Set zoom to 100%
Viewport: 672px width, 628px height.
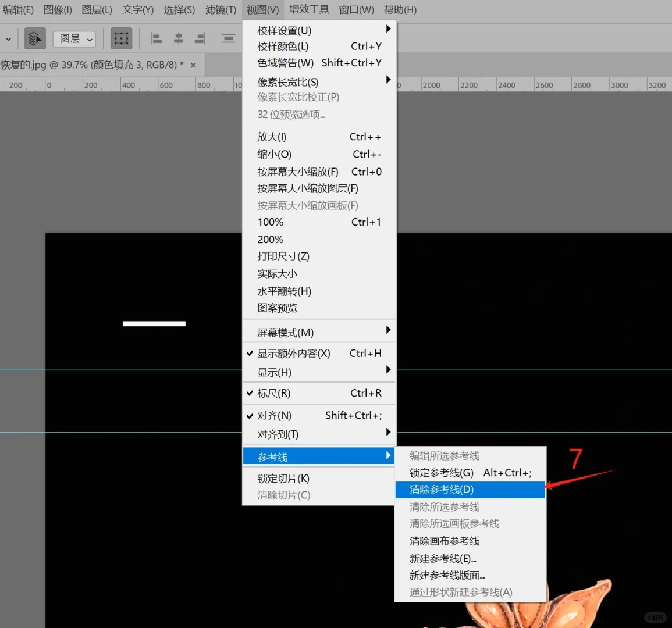pos(319,222)
